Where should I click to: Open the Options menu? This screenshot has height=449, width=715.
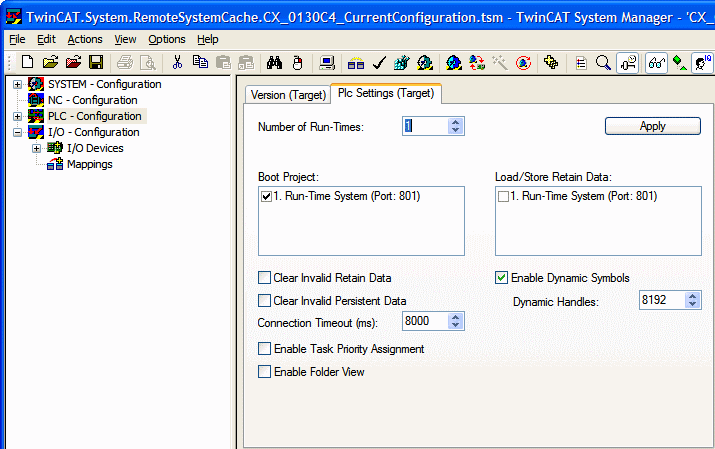(x=166, y=39)
